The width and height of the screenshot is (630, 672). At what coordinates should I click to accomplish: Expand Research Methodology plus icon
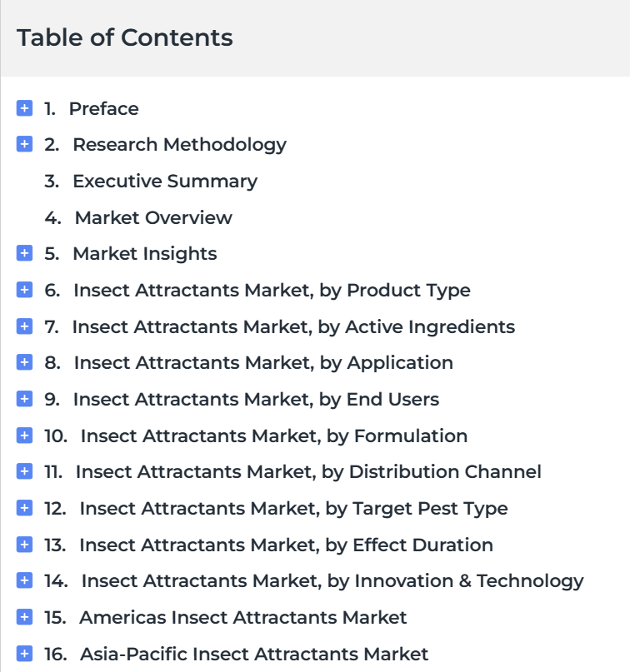24,144
